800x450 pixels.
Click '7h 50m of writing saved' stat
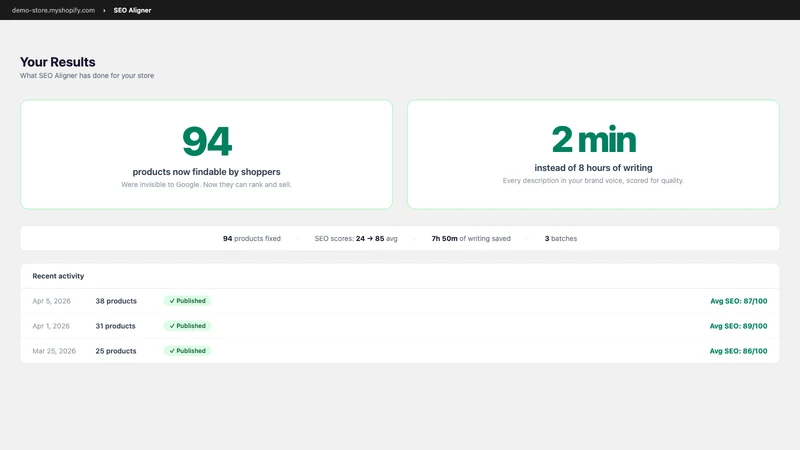coord(471,238)
